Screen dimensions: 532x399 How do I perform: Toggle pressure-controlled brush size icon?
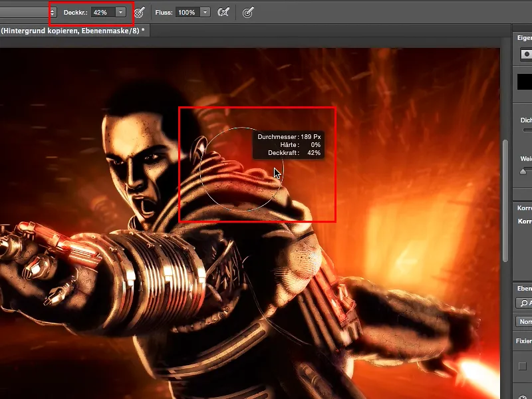click(x=248, y=12)
